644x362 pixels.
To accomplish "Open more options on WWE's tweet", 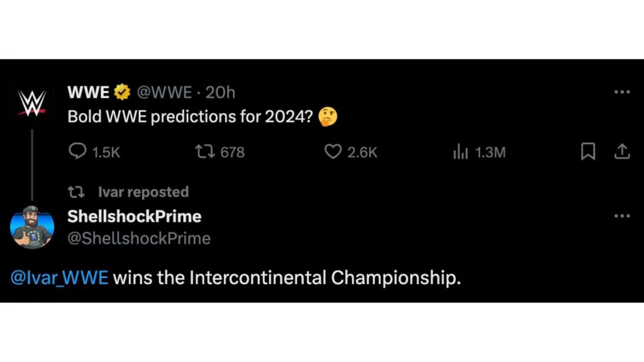I will [621, 92].
